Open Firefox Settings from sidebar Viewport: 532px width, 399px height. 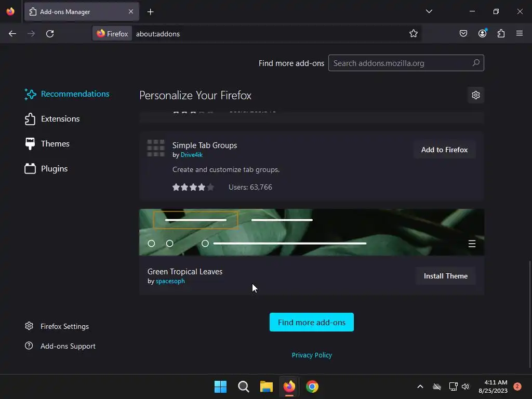pos(57,326)
